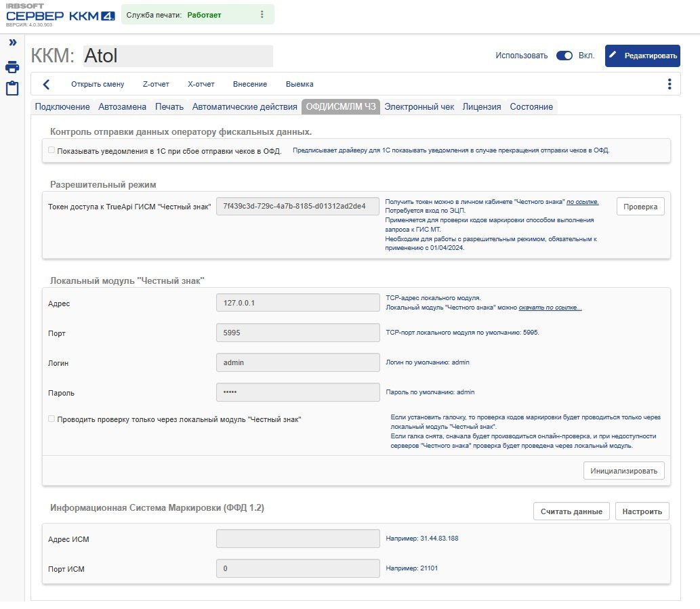Click Настроить button

click(642, 511)
